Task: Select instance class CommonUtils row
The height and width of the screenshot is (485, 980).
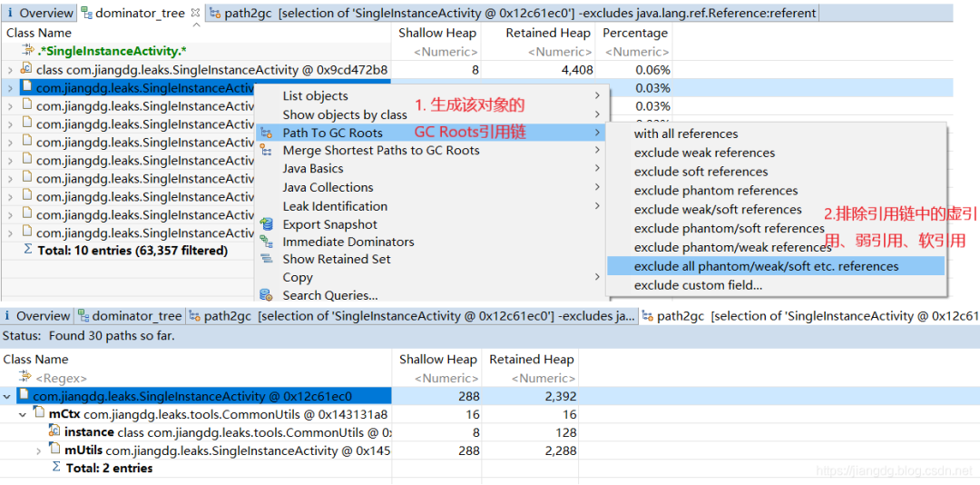Action: point(228,431)
